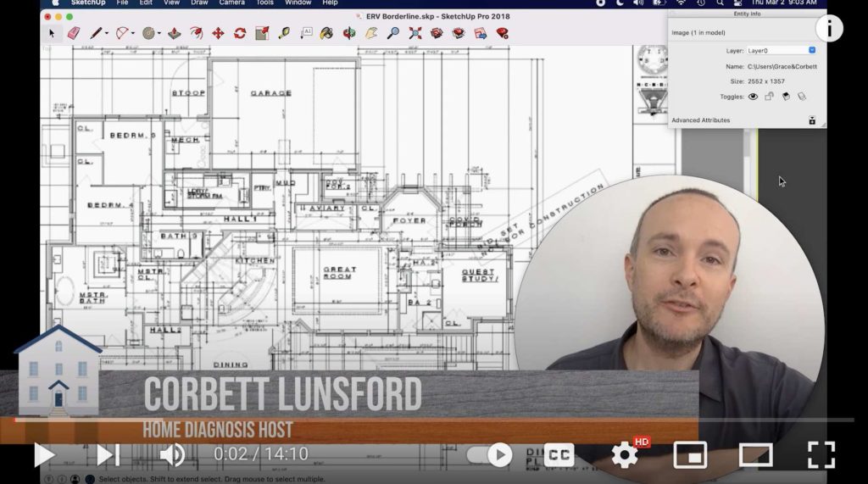868x484 pixels.
Task: Open the Draw menu
Action: coord(199,3)
